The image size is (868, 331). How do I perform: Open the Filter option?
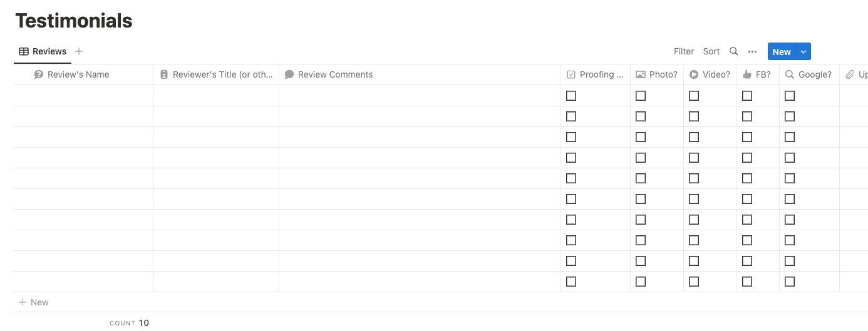[x=684, y=51]
